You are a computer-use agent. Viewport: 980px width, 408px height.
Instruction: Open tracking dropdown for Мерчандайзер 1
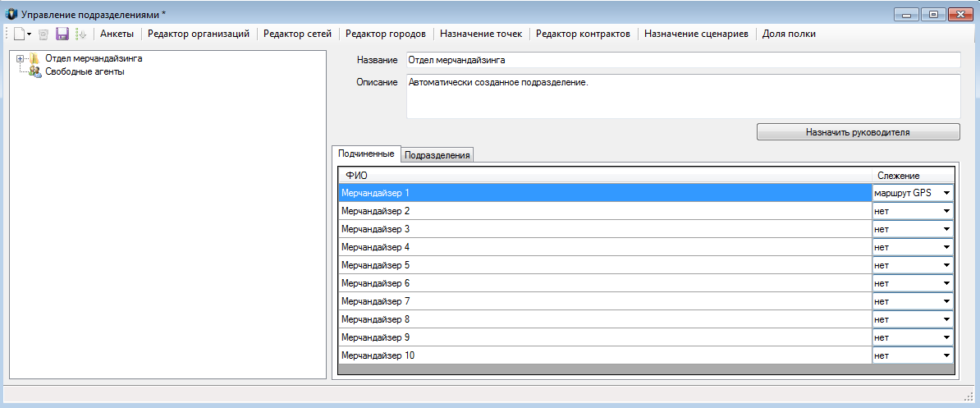[x=946, y=193]
